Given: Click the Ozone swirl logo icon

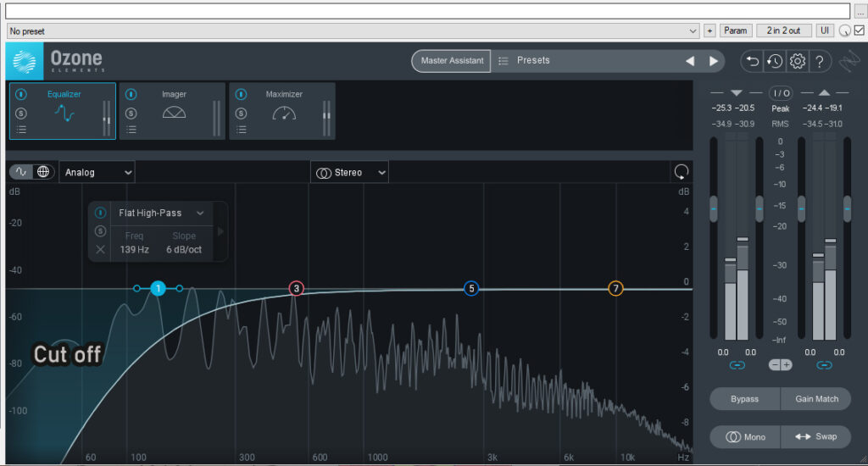Looking at the screenshot, I should (25, 61).
